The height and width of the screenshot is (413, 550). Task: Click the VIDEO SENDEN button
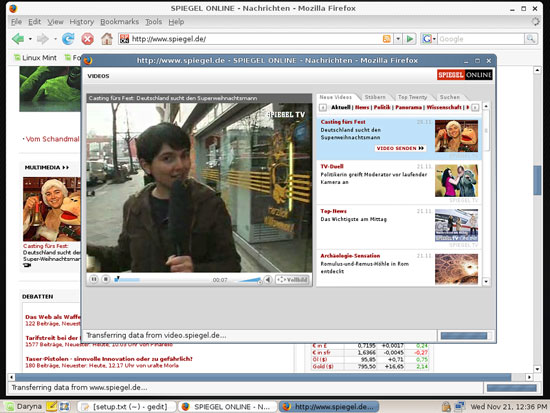click(400, 148)
